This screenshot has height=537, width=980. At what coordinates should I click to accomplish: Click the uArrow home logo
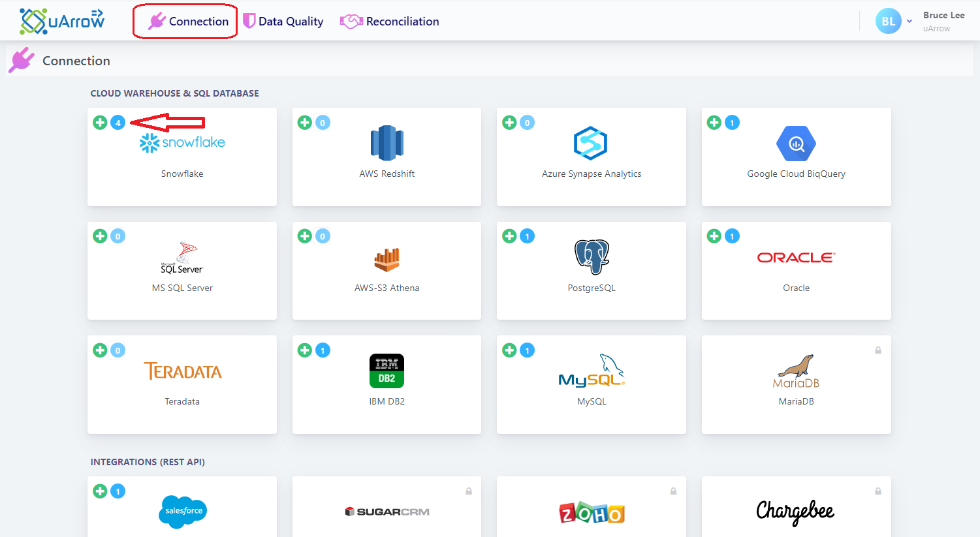[62, 22]
